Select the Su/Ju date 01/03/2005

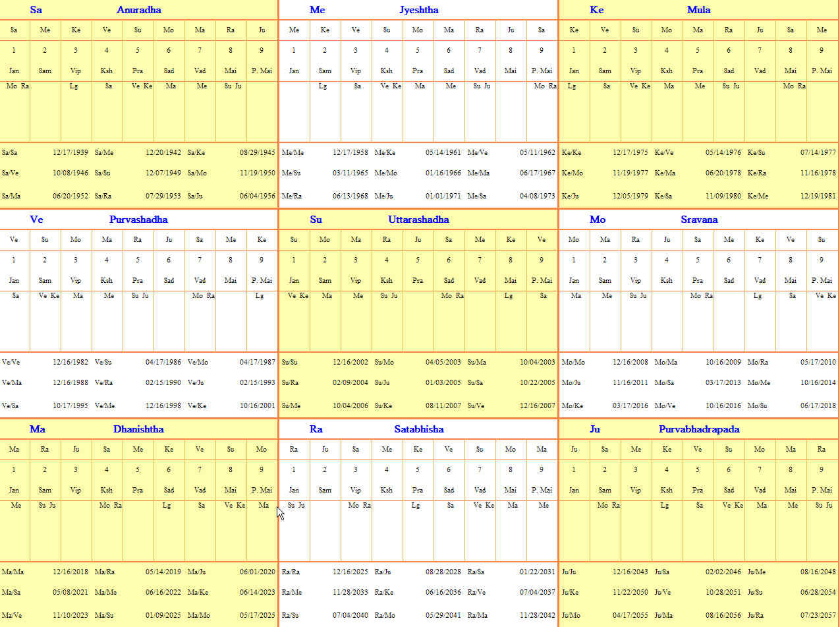pos(443,382)
